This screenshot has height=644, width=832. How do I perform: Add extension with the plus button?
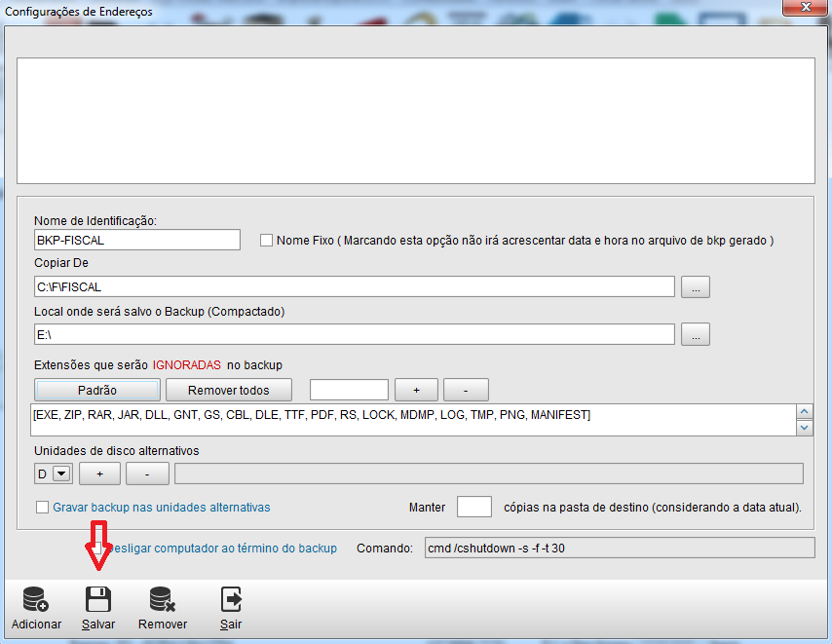pyautogui.click(x=417, y=390)
